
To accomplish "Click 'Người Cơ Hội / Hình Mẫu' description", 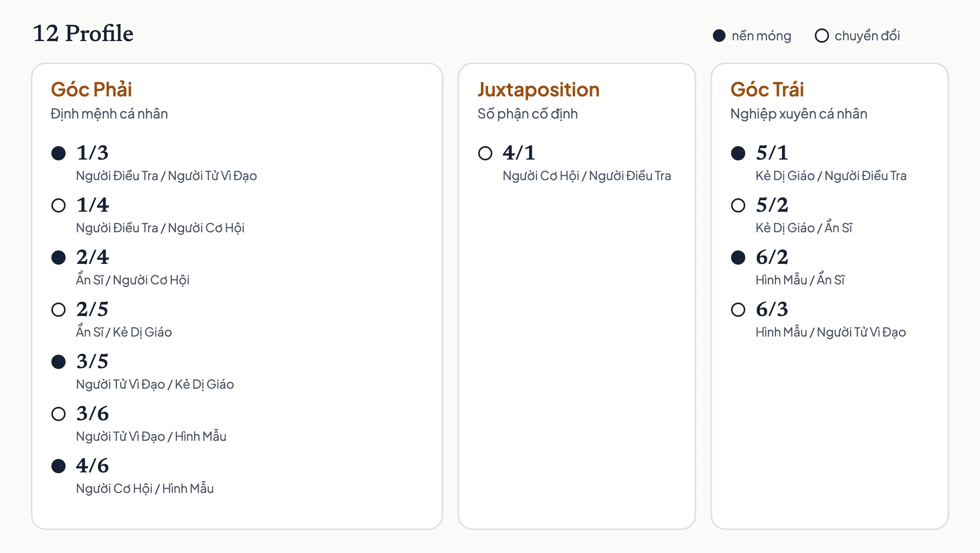I will [x=145, y=488].
